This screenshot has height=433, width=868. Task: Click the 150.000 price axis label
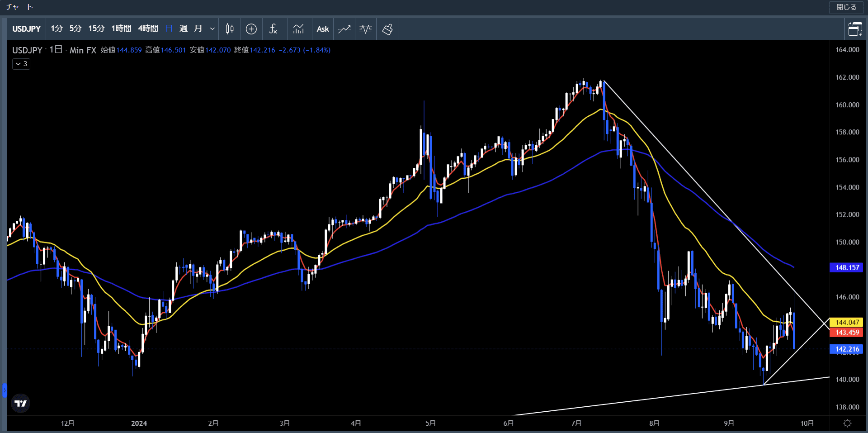(x=847, y=242)
